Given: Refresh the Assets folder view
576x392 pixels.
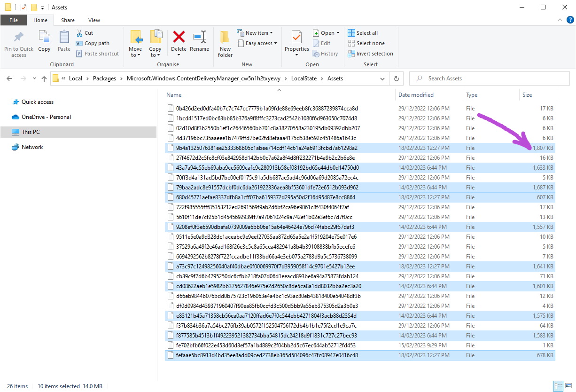Looking at the screenshot, I should (x=397, y=78).
